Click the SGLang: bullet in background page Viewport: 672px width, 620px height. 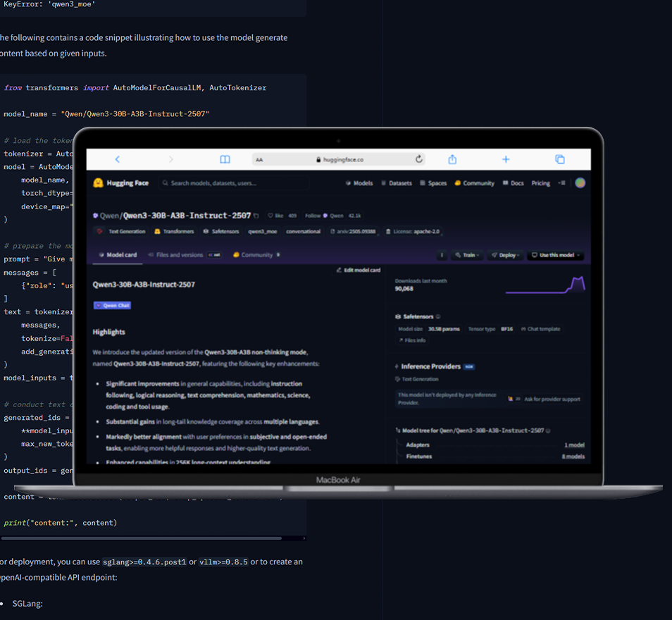click(27, 604)
